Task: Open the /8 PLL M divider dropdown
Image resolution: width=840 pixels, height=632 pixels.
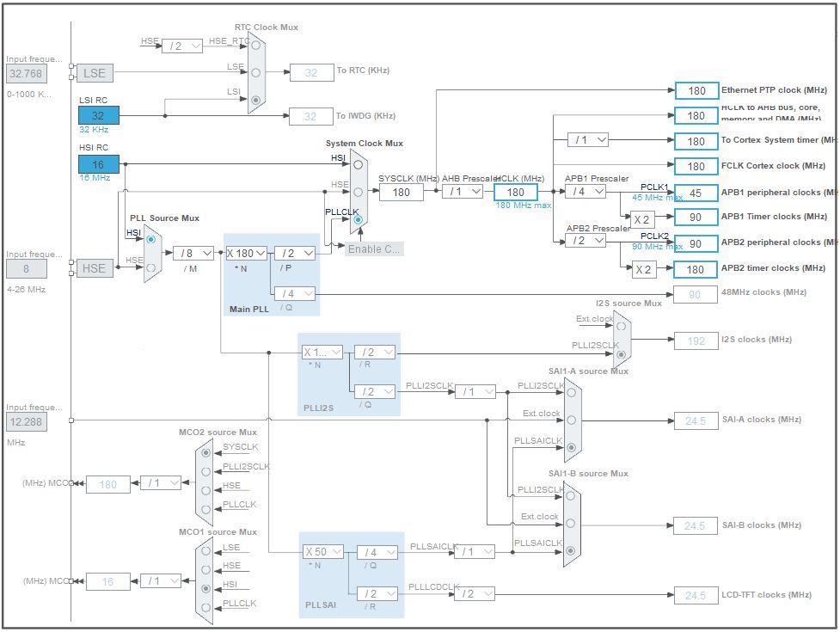Action: tap(193, 254)
